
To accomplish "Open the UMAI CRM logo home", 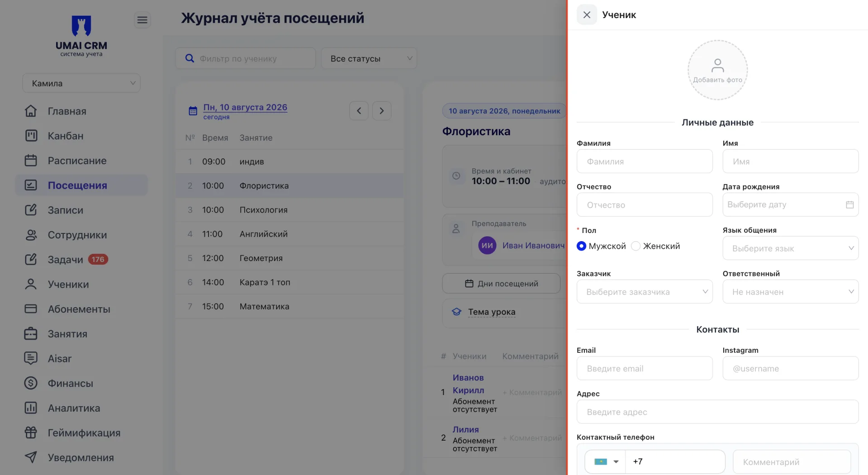I will 81,36.
